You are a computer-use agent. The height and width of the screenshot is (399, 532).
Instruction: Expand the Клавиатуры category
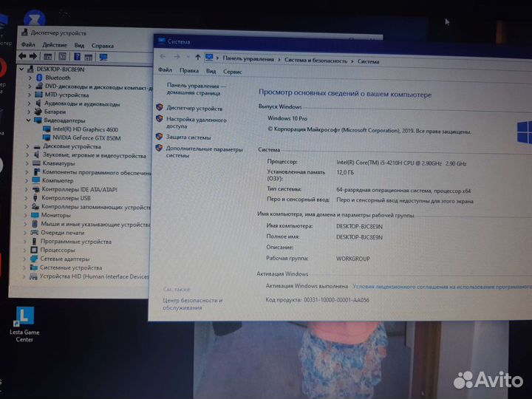pos(27,163)
